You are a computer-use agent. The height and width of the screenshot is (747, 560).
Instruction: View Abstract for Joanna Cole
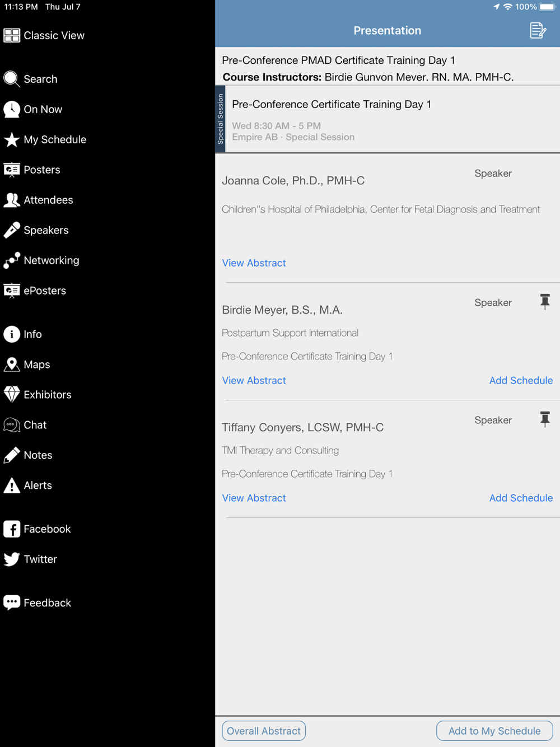pos(254,263)
